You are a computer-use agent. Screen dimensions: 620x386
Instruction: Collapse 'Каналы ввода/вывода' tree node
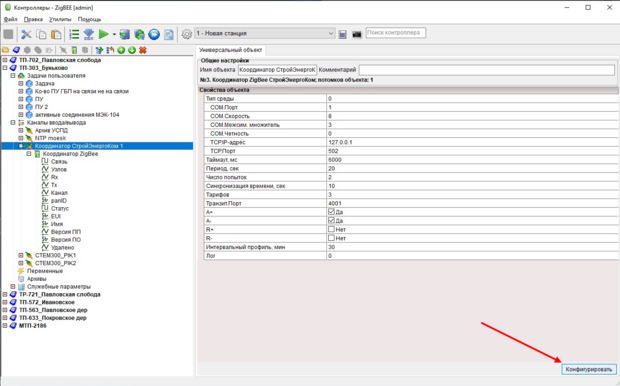coord(13,123)
